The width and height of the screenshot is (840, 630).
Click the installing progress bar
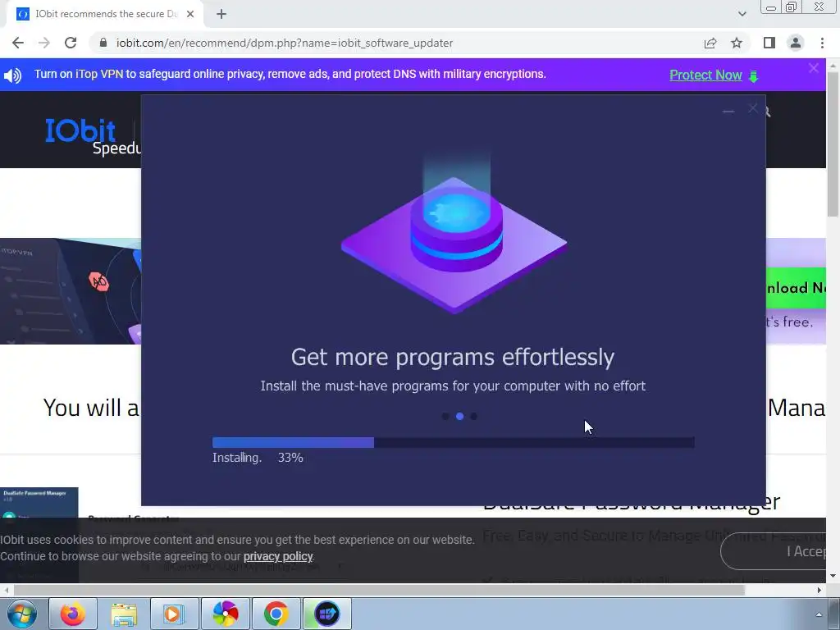[453, 442]
